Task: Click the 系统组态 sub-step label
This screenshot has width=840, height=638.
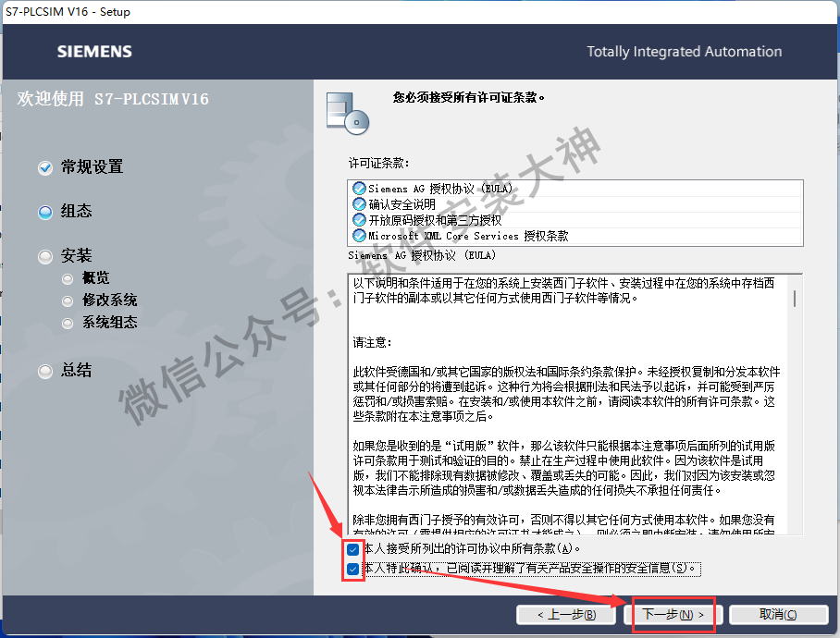Action: coord(110,322)
